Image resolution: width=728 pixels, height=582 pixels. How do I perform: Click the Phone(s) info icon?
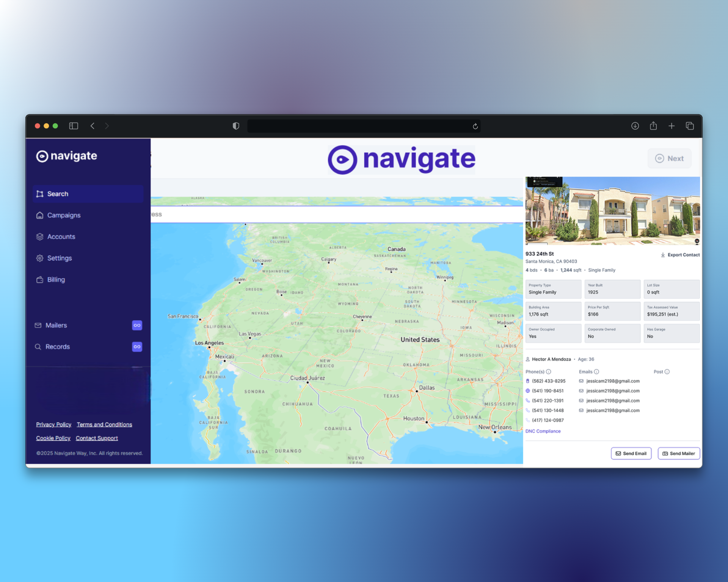(x=549, y=372)
